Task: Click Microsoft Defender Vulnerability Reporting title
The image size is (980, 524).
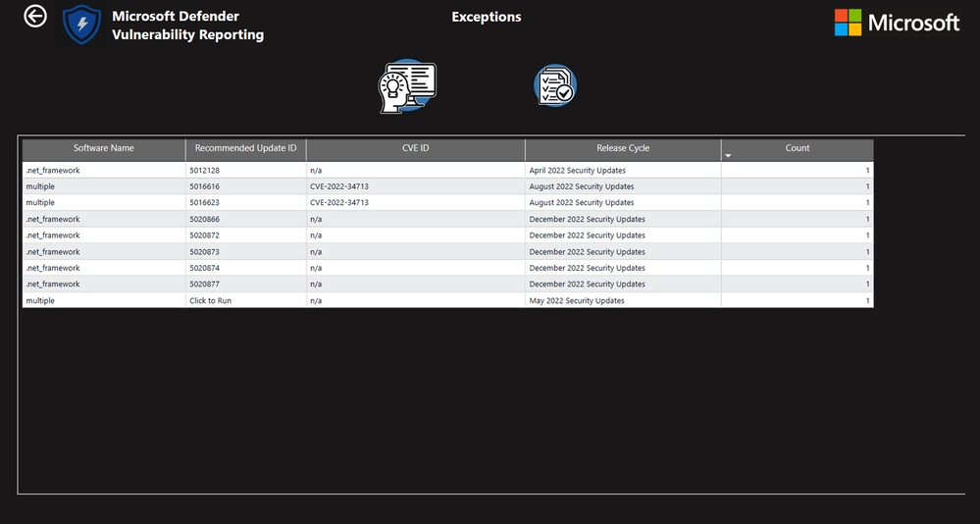Action: (x=187, y=26)
